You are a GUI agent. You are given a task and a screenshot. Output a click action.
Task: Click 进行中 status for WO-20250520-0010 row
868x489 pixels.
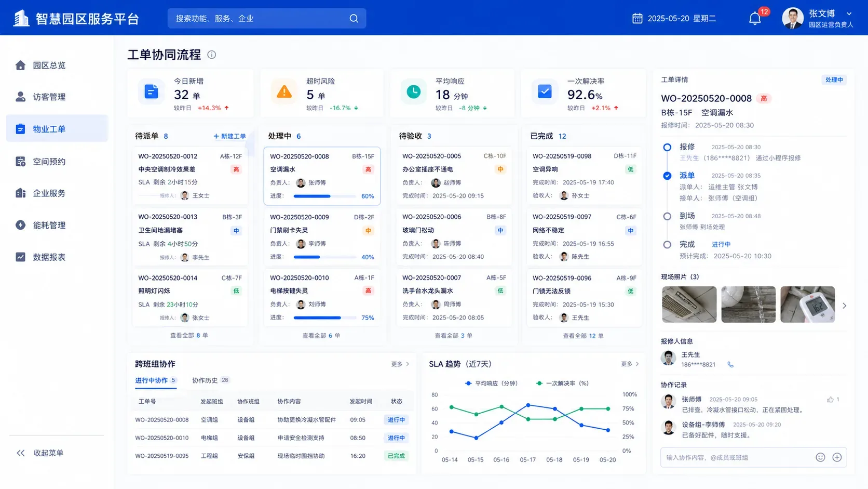pos(396,438)
